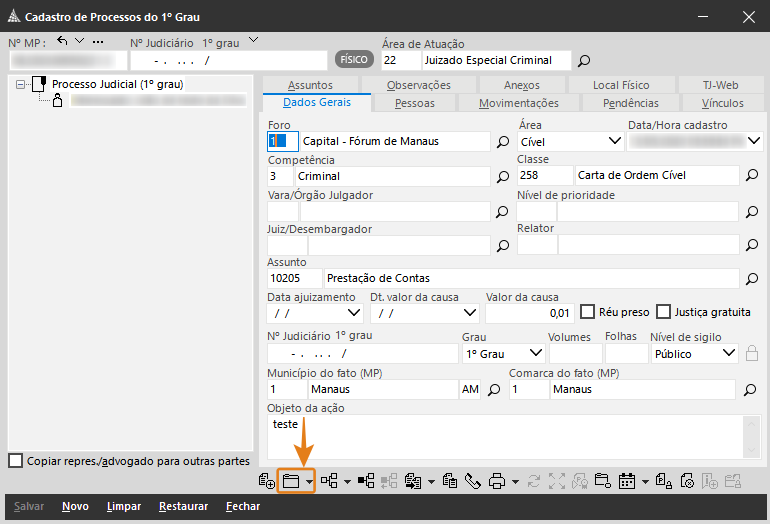Click the expand arrows icon in the bottom toolbar
The width and height of the screenshot is (770, 524).
pos(557,481)
